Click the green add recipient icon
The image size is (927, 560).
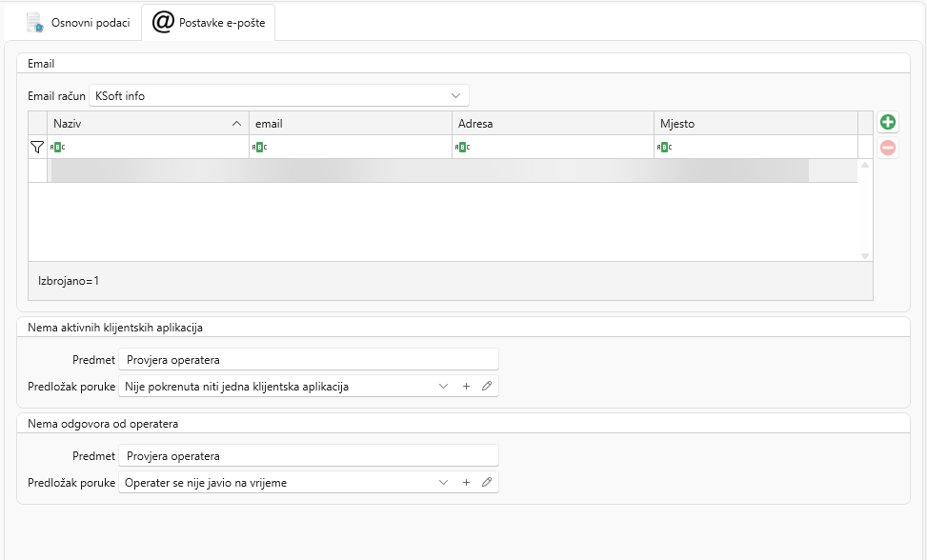888,122
